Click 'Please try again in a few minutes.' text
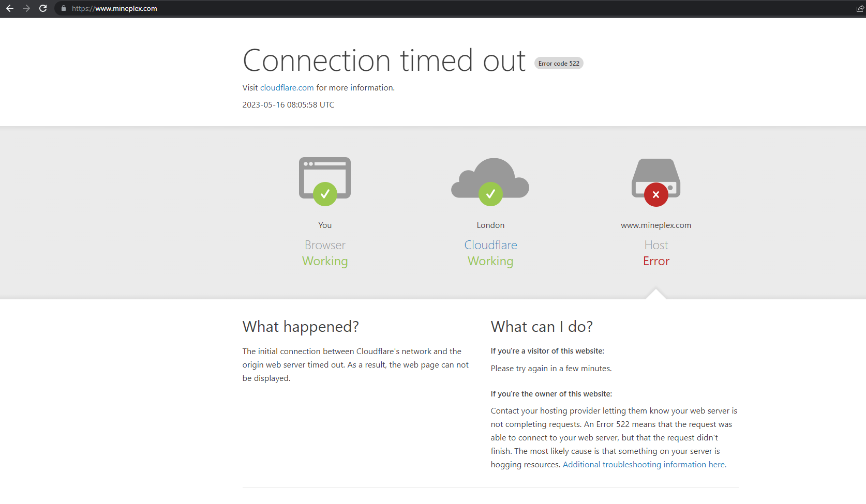The width and height of the screenshot is (866, 504). [551, 369]
